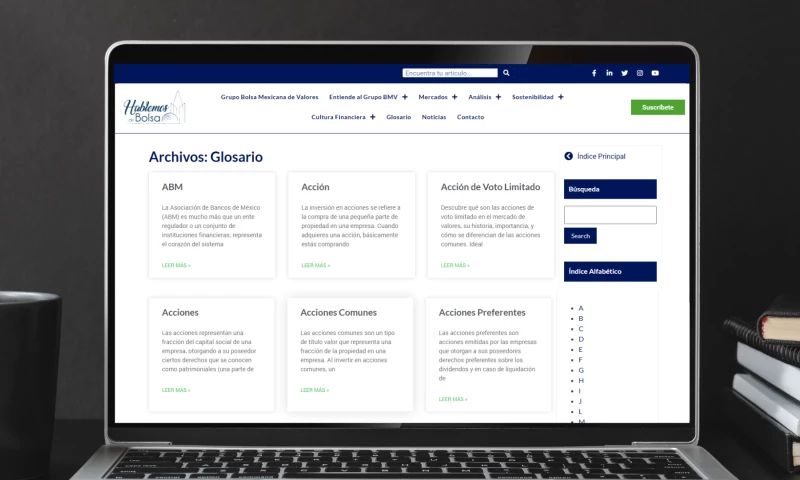Click 'Leer más' under Acción de Voto Limitado
Image resolution: width=800 pixels, height=480 pixels.
[455, 265]
